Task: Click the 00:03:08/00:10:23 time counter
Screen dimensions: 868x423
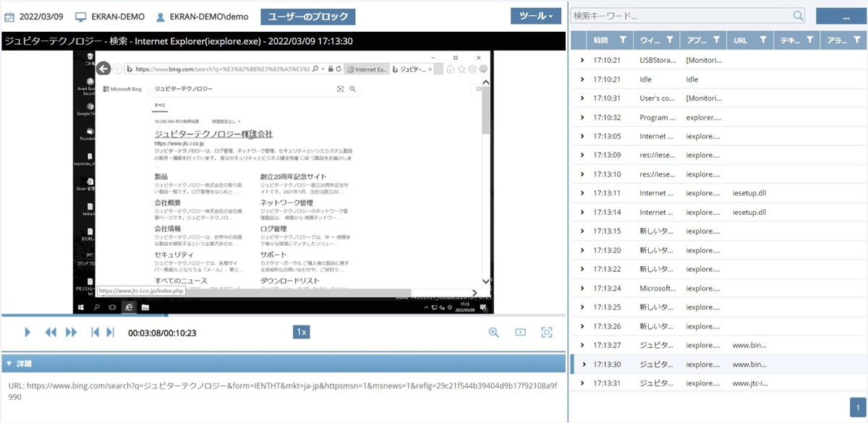Action: pos(162,333)
